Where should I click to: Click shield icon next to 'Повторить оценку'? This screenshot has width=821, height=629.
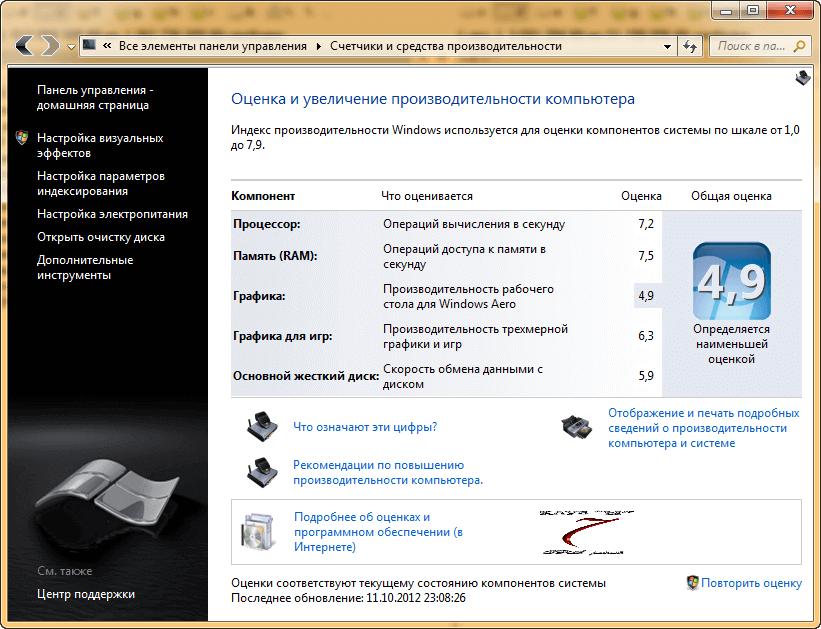[693, 583]
